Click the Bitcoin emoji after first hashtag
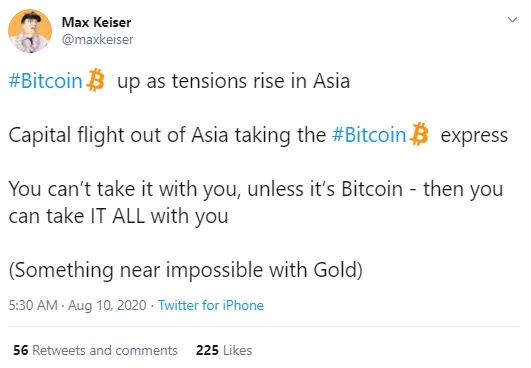The image size is (531, 368). coord(95,80)
